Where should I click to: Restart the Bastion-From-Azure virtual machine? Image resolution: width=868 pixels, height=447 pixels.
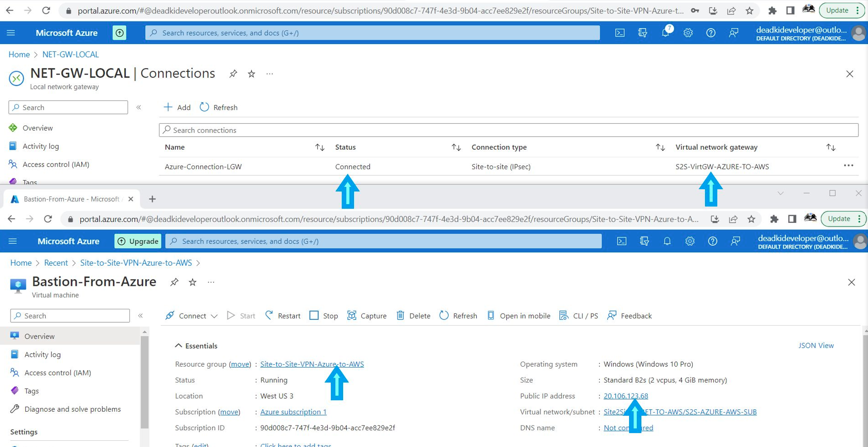pyautogui.click(x=283, y=316)
